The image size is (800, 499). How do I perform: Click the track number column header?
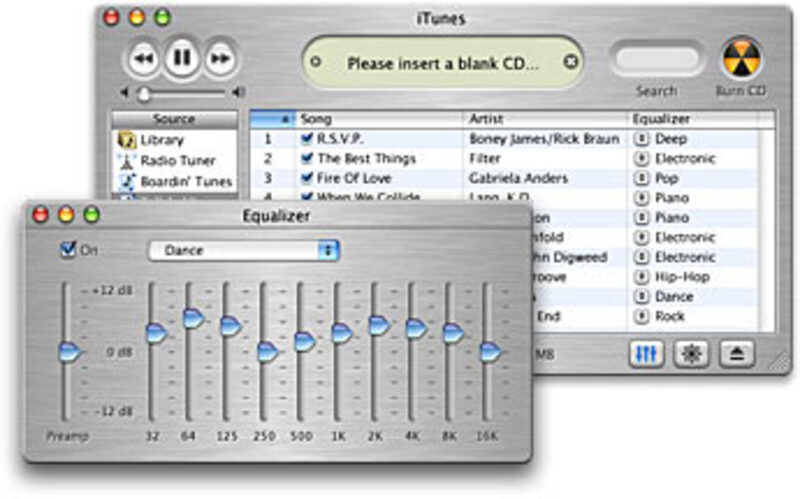(x=272, y=119)
